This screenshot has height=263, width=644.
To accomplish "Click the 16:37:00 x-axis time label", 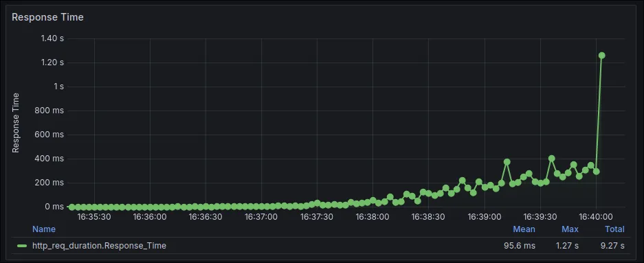I will (261, 216).
